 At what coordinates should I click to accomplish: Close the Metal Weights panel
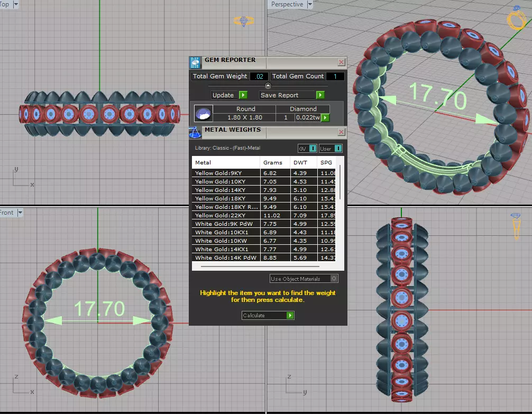(341, 132)
